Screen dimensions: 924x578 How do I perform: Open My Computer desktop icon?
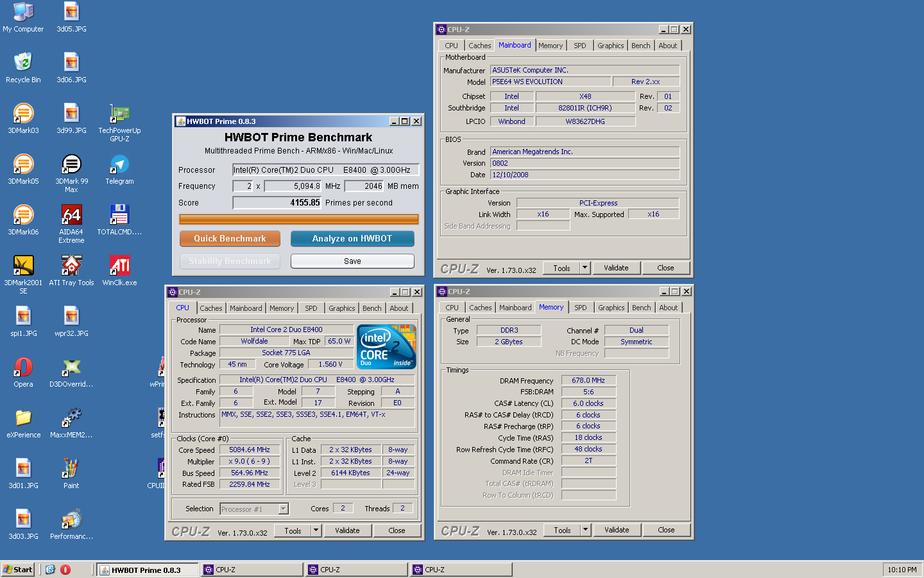23,17
